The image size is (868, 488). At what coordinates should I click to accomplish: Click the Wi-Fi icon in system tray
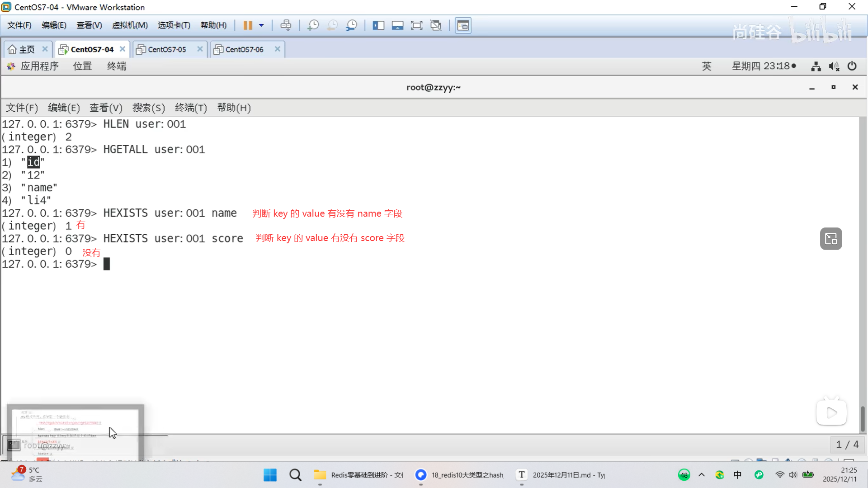tap(780, 475)
